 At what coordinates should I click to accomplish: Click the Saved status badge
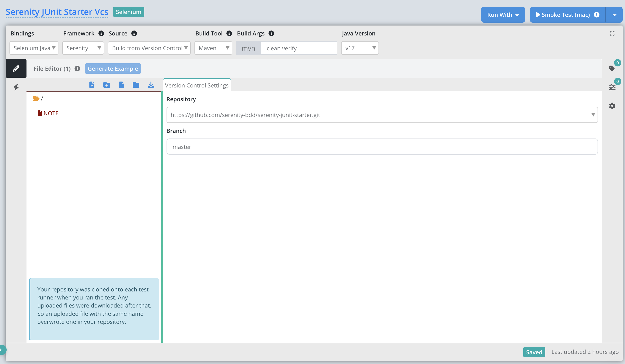click(534, 352)
